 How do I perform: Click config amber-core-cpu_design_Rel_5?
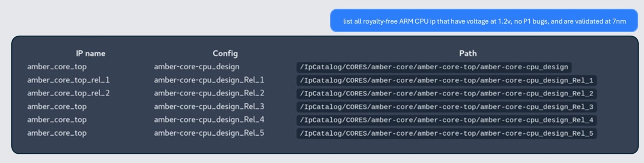click(209, 133)
